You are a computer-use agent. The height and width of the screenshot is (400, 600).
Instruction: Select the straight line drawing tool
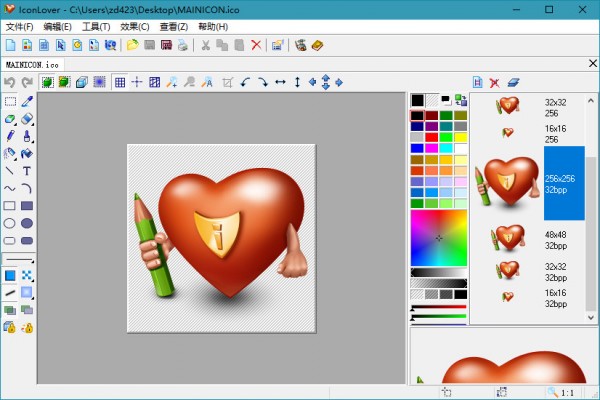10,171
